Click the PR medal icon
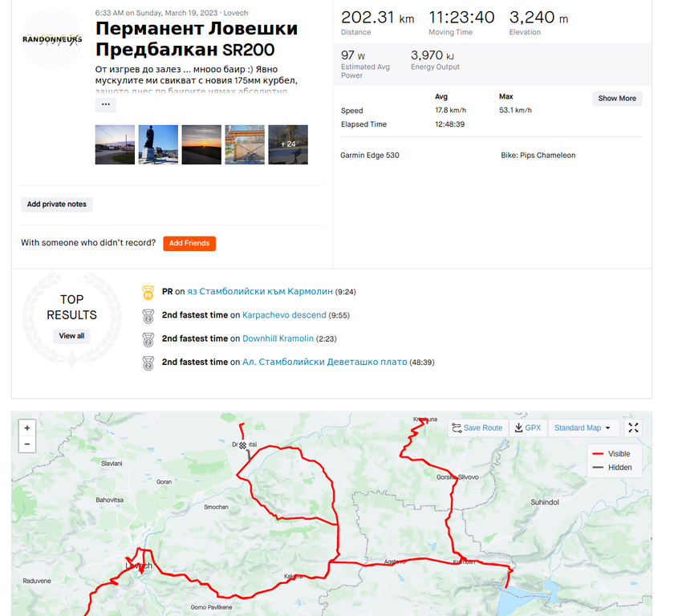The image size is (674, 616). point(148,292)
